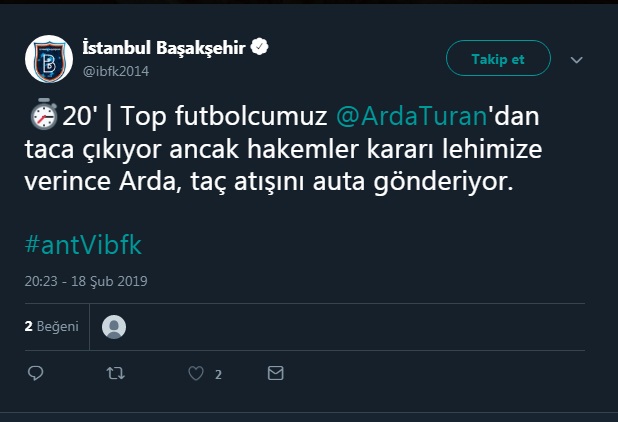Open the 20:23 - 18 Şub 2019 timestamp

pos(86,281)
